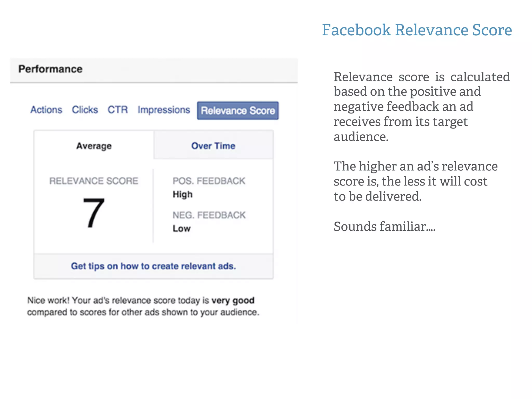Click the POS. FEEDBACK label
532x399 pixels.
click(x=209, y=181)
